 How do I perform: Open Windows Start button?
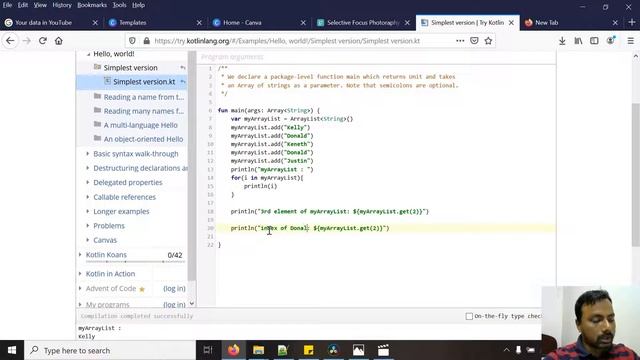click(x=12, y=350)
